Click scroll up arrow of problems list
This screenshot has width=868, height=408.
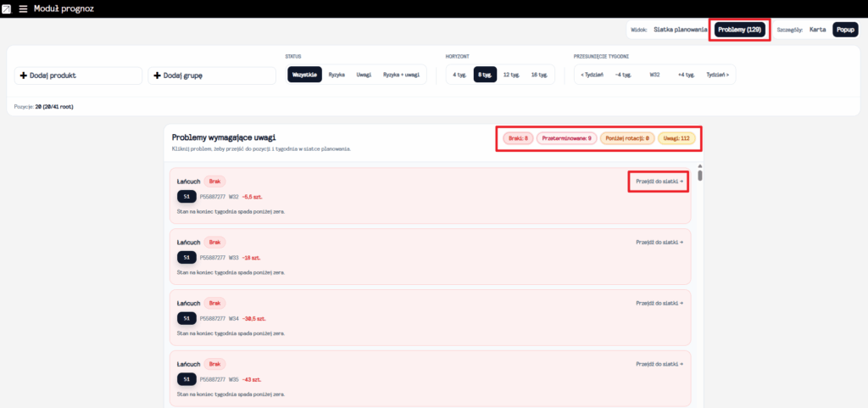(x=700, y=166)
